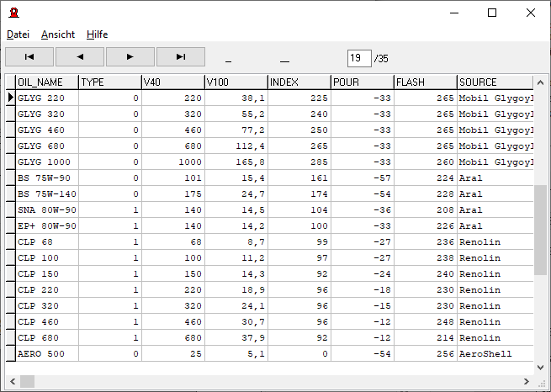
Task: Click the application icon in title bar
Action: coord(13,13)
